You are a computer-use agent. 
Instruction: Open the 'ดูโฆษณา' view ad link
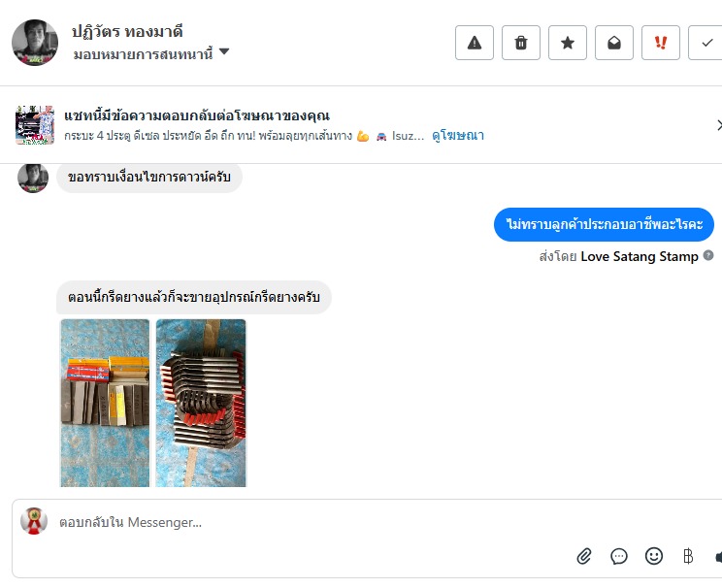pos(458,136)
